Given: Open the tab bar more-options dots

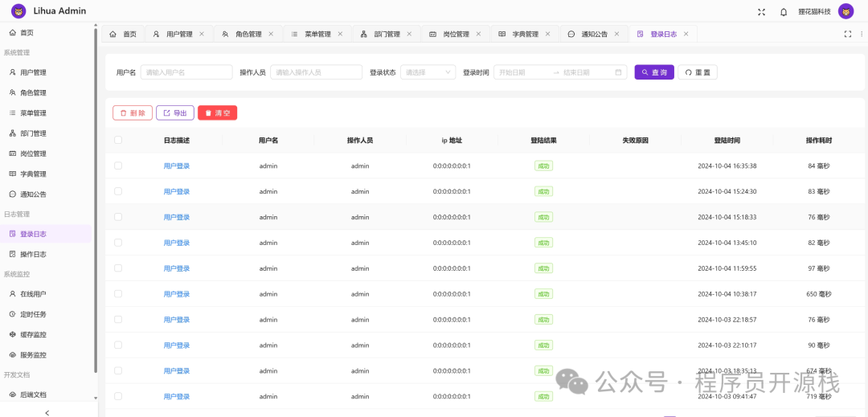Looking at the screenshot, I should 861,35.
